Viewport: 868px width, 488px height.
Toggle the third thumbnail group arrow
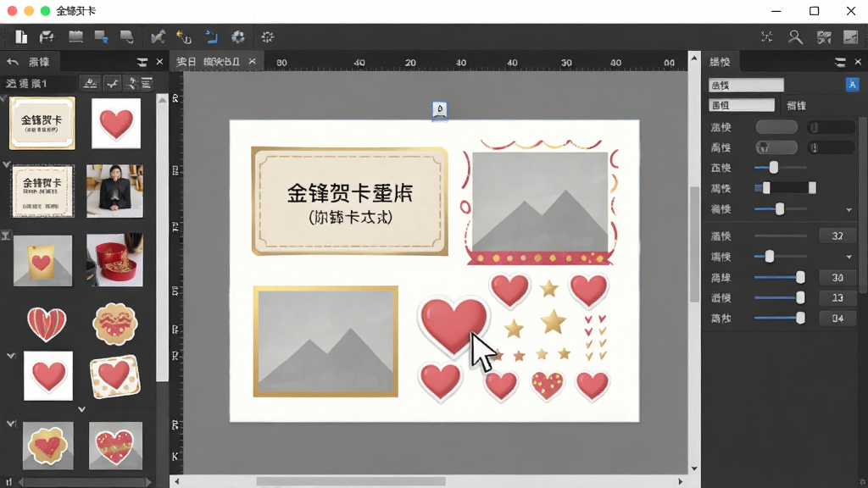pos(5,236)
